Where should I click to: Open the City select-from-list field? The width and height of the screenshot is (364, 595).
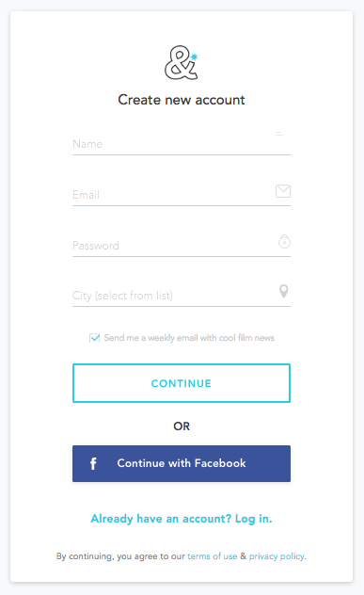pyautogui.click(x=182, y=296)
